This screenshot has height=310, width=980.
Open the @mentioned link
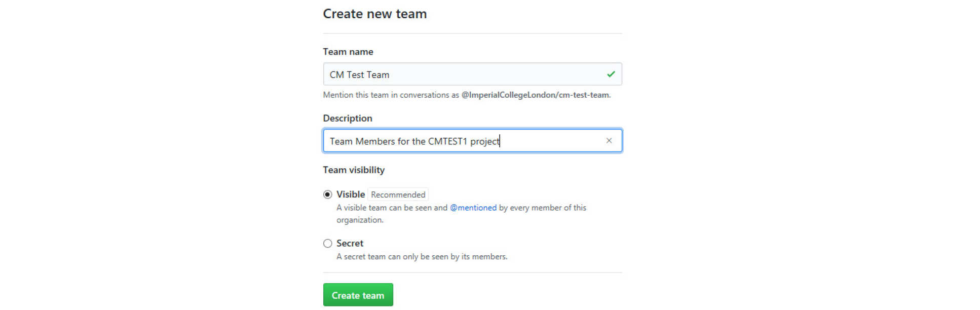pos(473,208)
